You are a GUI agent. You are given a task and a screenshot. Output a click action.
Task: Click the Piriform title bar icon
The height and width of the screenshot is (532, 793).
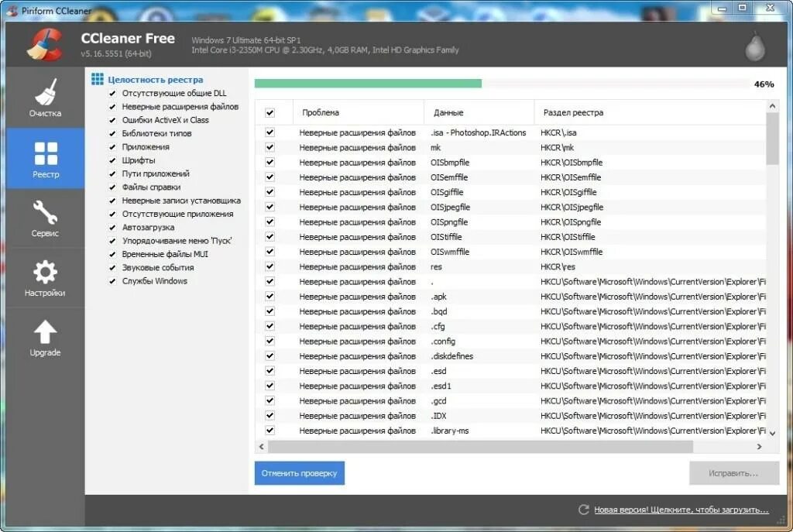tap(12, 10)
